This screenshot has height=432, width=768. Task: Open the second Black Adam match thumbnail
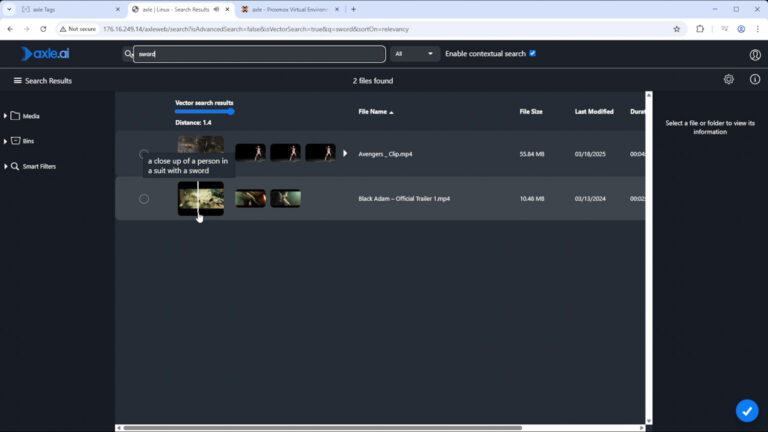click(286, 198)
